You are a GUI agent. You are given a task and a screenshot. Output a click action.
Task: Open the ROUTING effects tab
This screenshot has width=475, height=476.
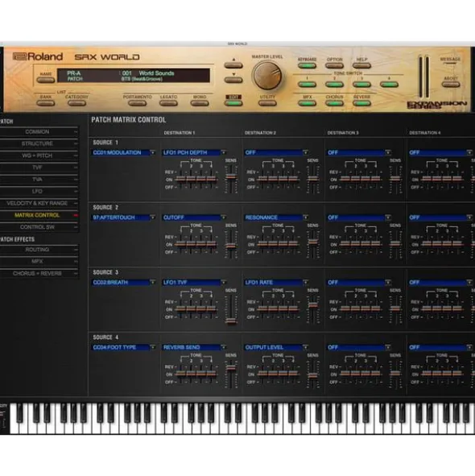[x=39, y=250]
